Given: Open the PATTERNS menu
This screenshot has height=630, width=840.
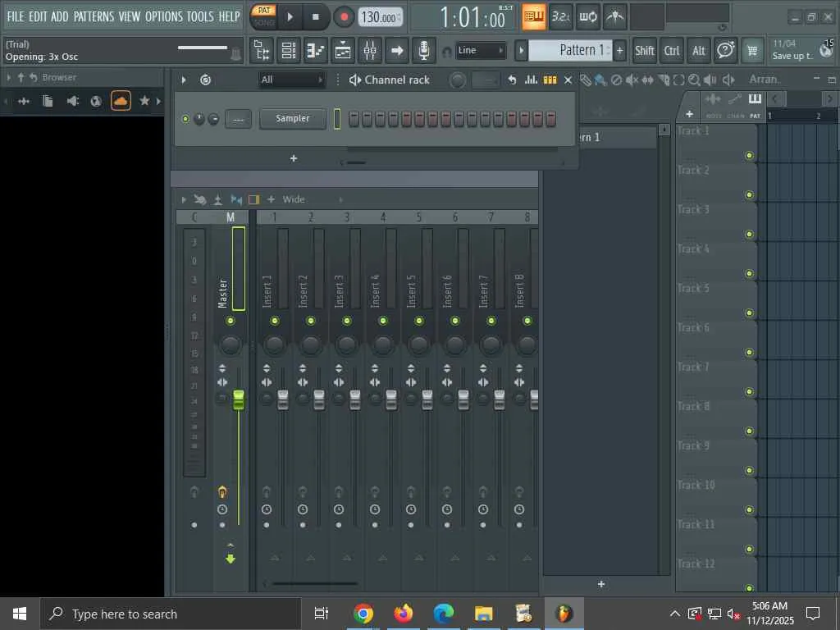Looking at the screenshot, I should [94, 16].
